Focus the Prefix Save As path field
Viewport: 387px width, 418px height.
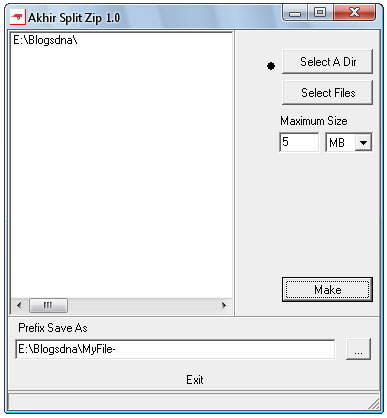click(175, 349)
